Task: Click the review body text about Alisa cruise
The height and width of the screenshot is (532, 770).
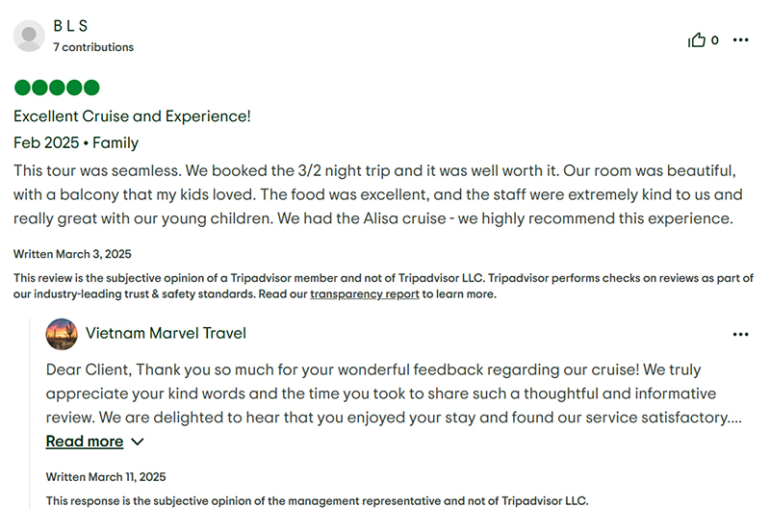Action: click(377, 194)
